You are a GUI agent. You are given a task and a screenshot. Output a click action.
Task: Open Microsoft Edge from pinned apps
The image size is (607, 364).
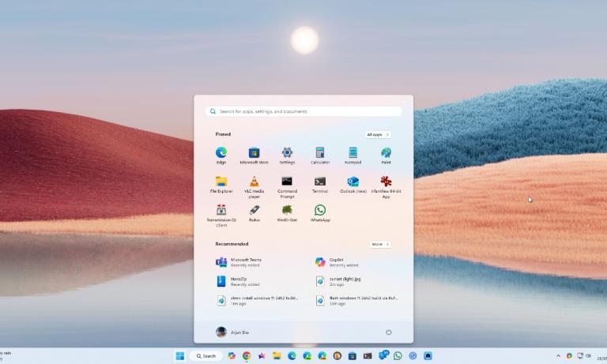221,153
